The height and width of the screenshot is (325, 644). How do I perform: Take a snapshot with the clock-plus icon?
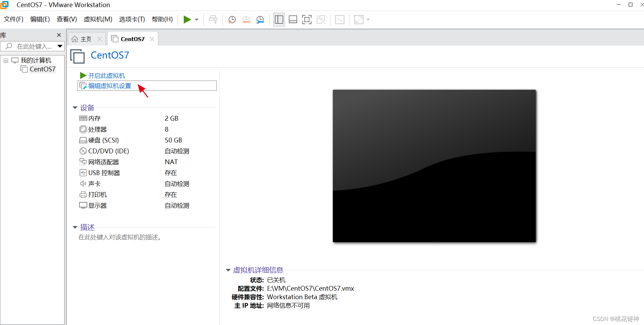[x=232, y=20]
